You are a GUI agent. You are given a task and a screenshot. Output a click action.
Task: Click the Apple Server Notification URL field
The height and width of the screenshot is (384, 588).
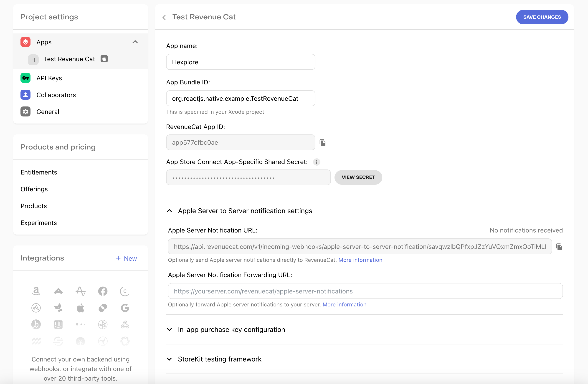360,246
